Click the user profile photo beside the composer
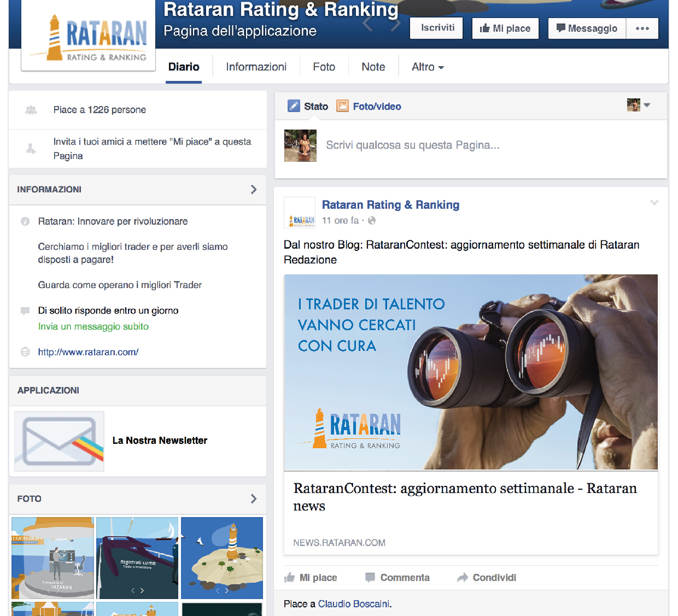 tap(300, 145)
